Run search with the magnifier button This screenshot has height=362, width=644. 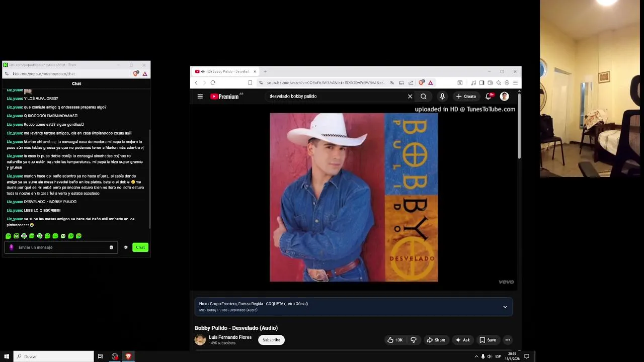[424, 97]
